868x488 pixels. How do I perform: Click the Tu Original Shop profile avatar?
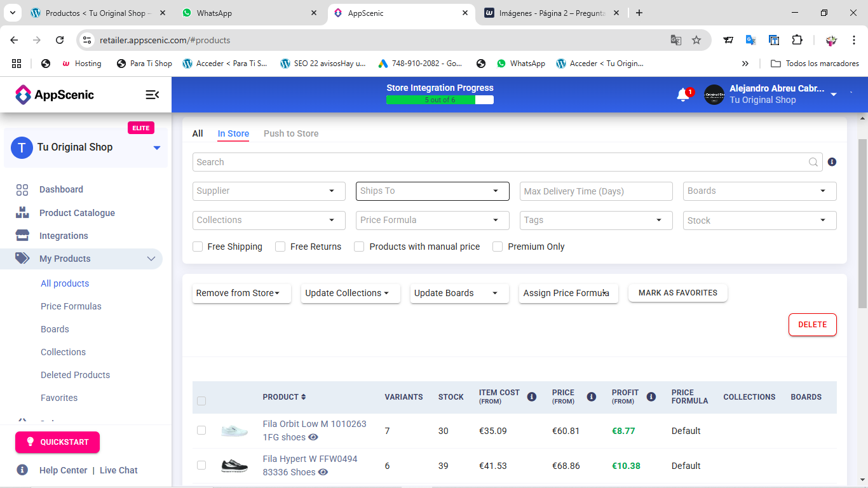[x=714, y=95]
